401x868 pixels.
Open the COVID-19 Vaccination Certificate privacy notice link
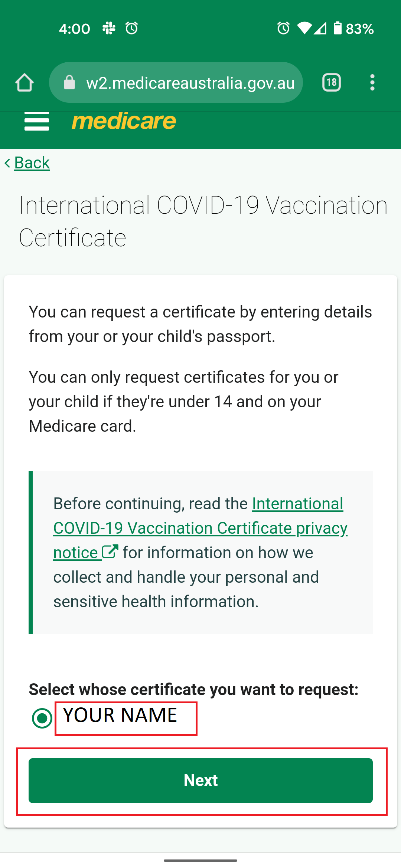(x=200, y=528)
